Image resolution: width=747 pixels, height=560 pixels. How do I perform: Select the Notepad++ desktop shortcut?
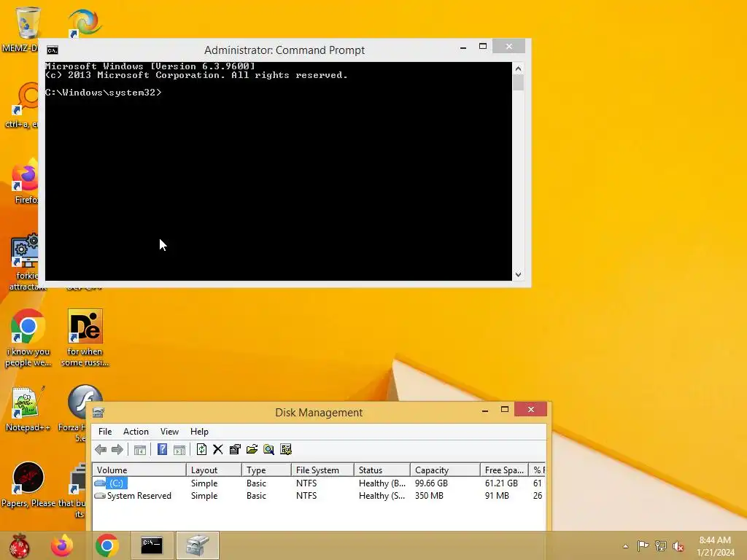[27, 408]
